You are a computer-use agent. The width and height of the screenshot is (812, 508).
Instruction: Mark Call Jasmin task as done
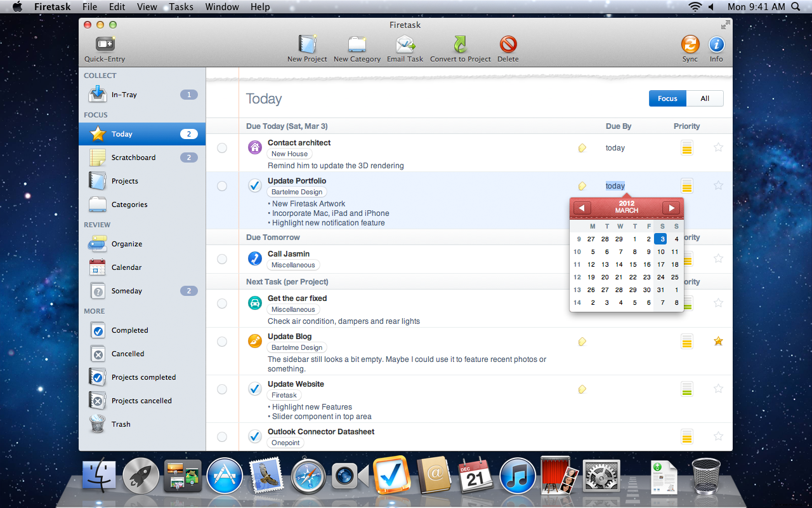(x=222, y=259)
